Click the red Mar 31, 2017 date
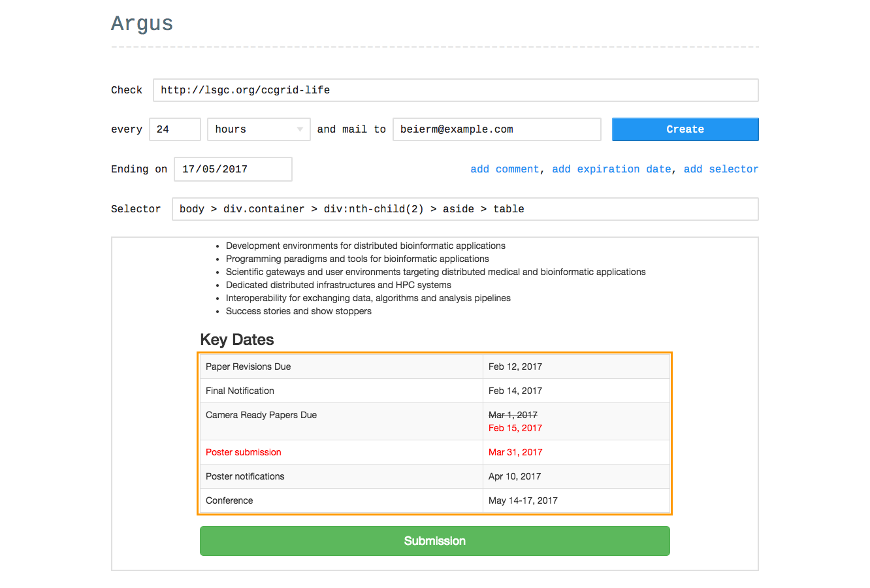The height and width of the screenshot is (588, 870). click(x=515, y=452)
